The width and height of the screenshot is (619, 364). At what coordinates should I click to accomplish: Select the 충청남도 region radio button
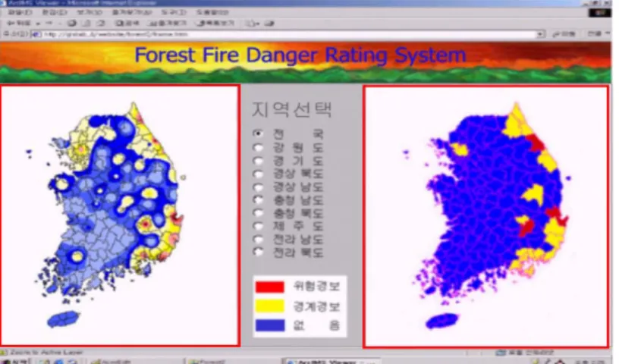click(x=258, y=199)
